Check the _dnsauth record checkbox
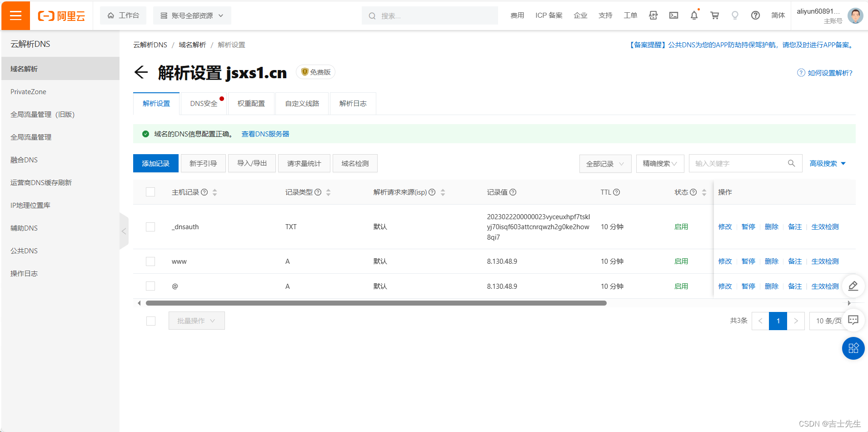The width and height of the screenshot is (868, 432). tap(150, 226)
